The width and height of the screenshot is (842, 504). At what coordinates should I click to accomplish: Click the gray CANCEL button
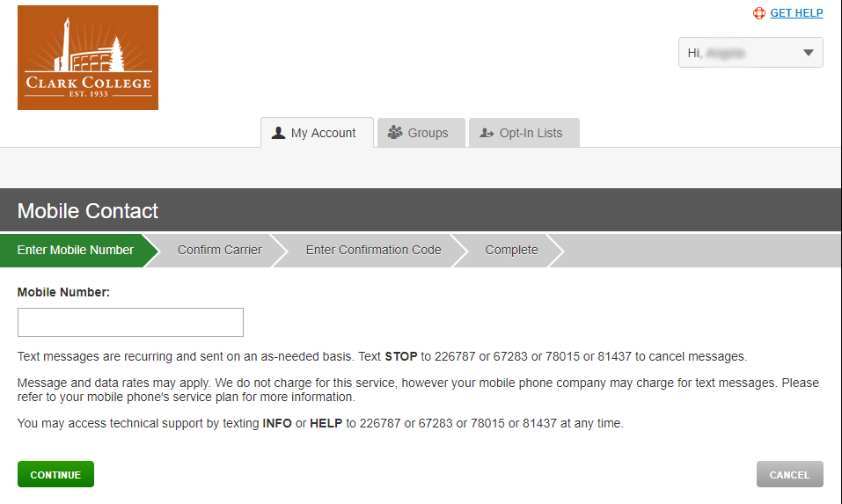tap(789, 474)
